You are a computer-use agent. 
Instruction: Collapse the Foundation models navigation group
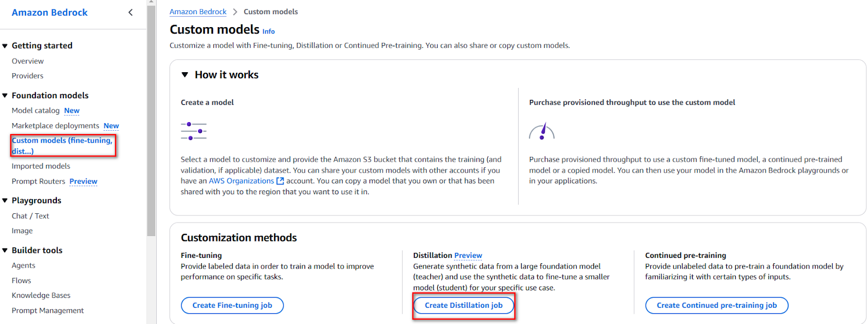pos(5,96)
